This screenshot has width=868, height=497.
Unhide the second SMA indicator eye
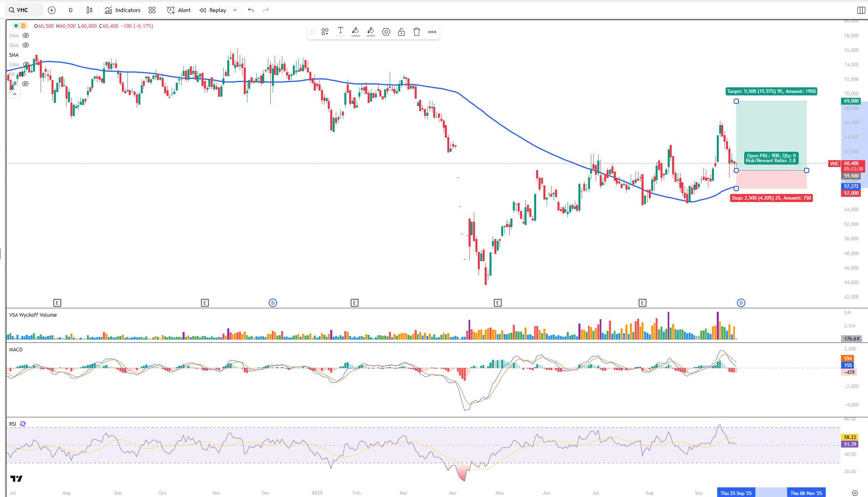pos(26,45)
